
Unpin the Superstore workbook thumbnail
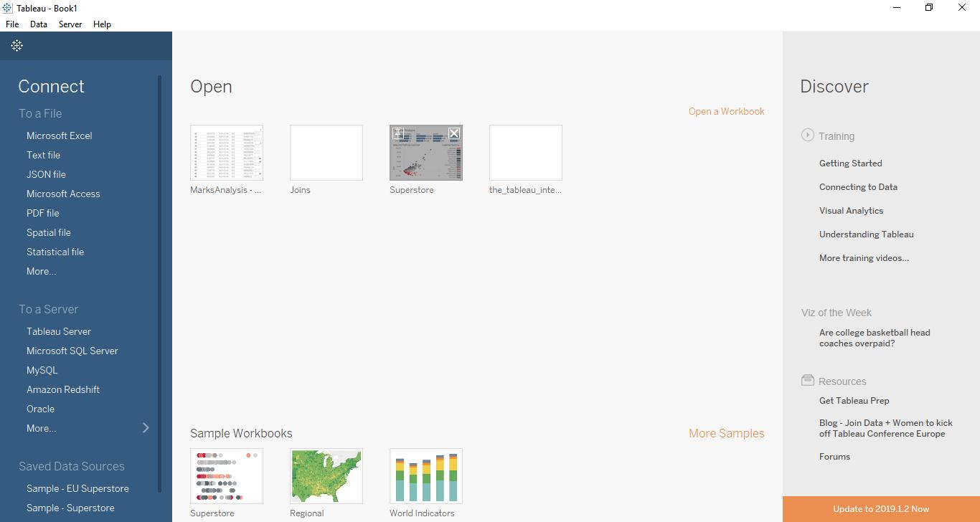tap(397, 133)
